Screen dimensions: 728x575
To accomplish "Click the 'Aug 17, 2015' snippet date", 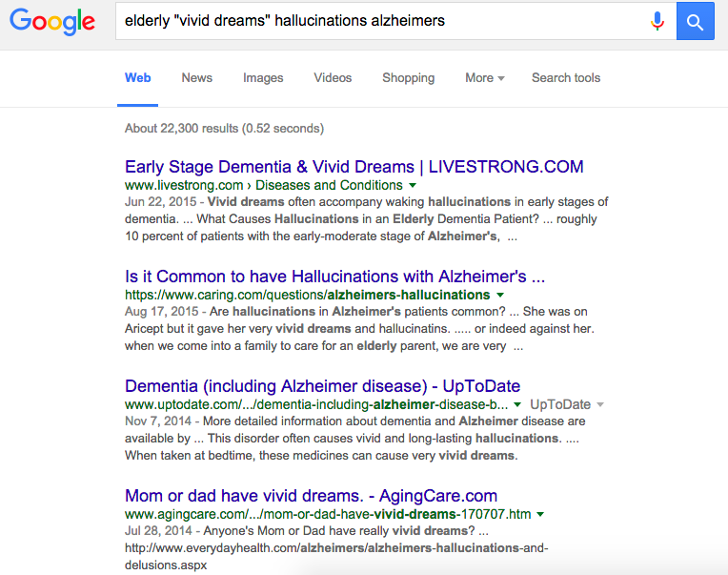I will point(162,312).
